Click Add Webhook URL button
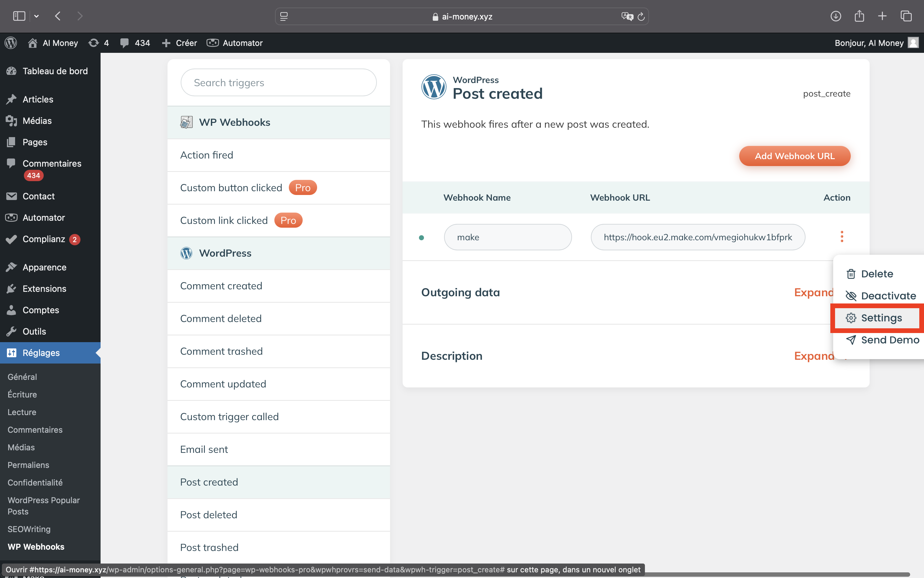 [794, 156]
